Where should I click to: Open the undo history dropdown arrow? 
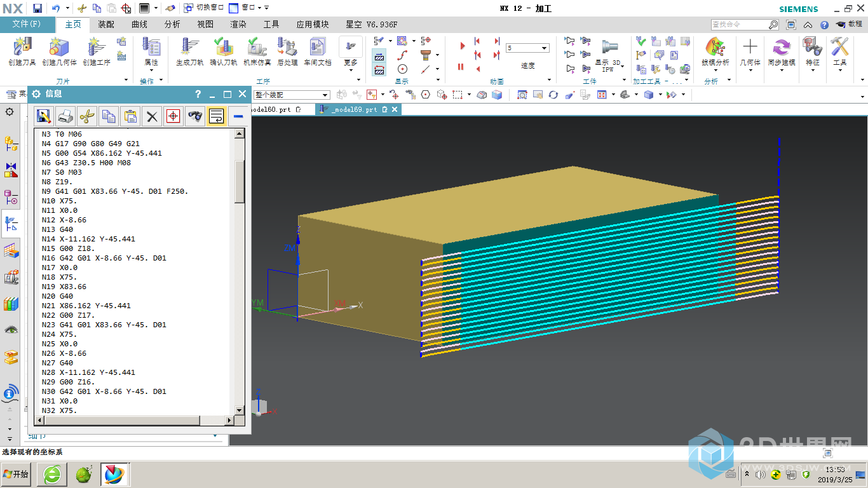67,8
